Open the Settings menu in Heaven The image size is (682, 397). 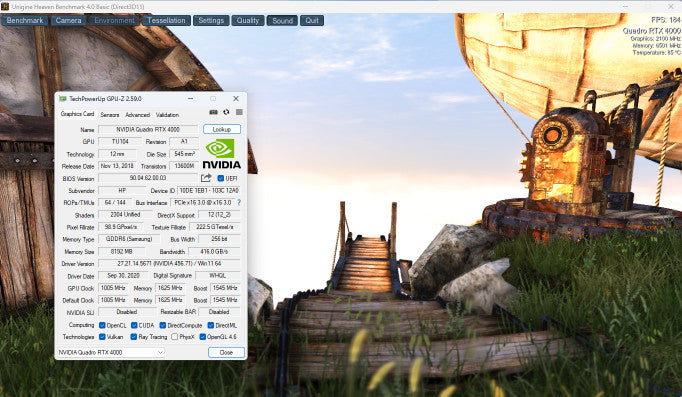(211, 20)
